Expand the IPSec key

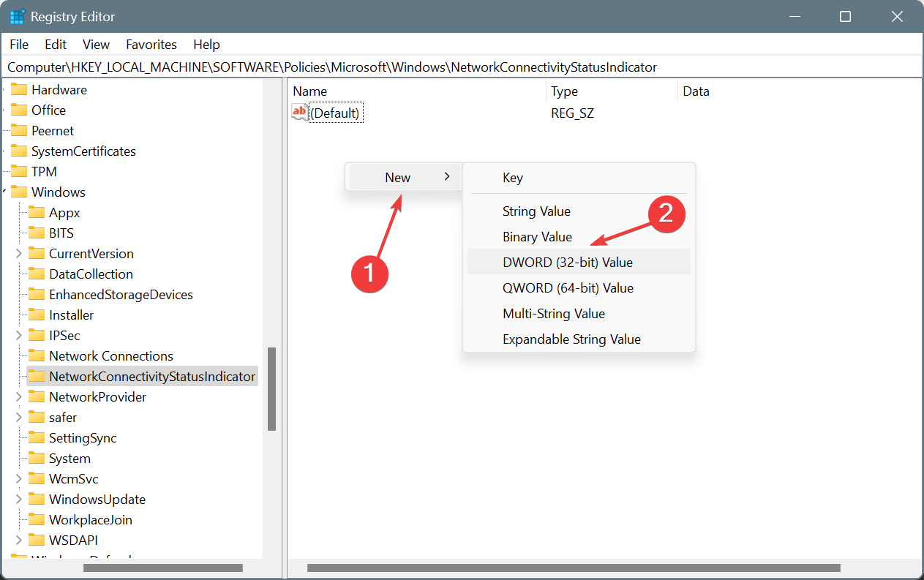tap(18, 336)
